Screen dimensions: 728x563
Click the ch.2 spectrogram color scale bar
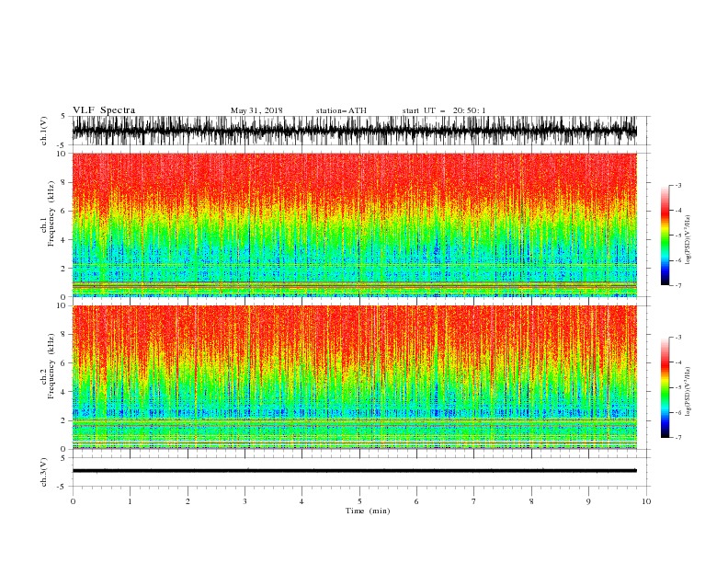[665, 387]
